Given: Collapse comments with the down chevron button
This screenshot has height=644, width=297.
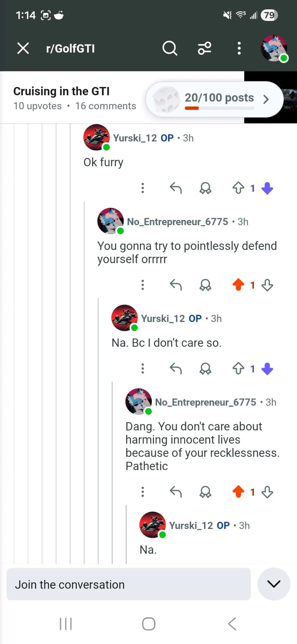Looking at the screenshot, I should 274,584.
